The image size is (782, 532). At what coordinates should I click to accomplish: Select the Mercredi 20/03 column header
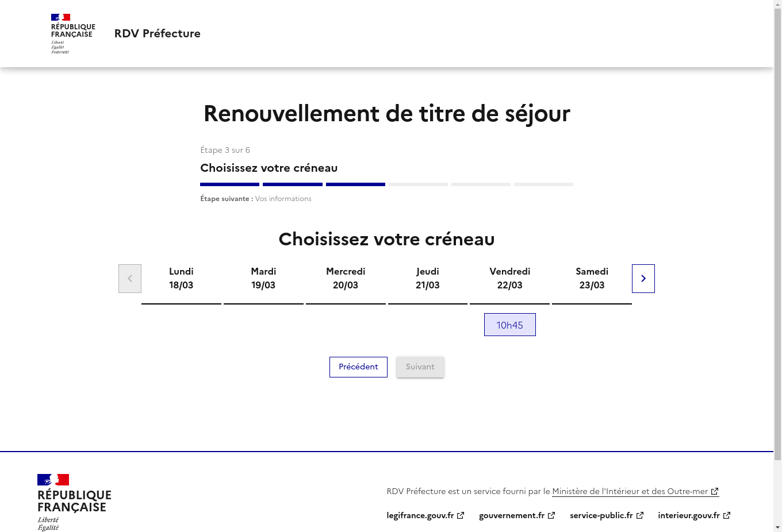(x=346, y=278)
